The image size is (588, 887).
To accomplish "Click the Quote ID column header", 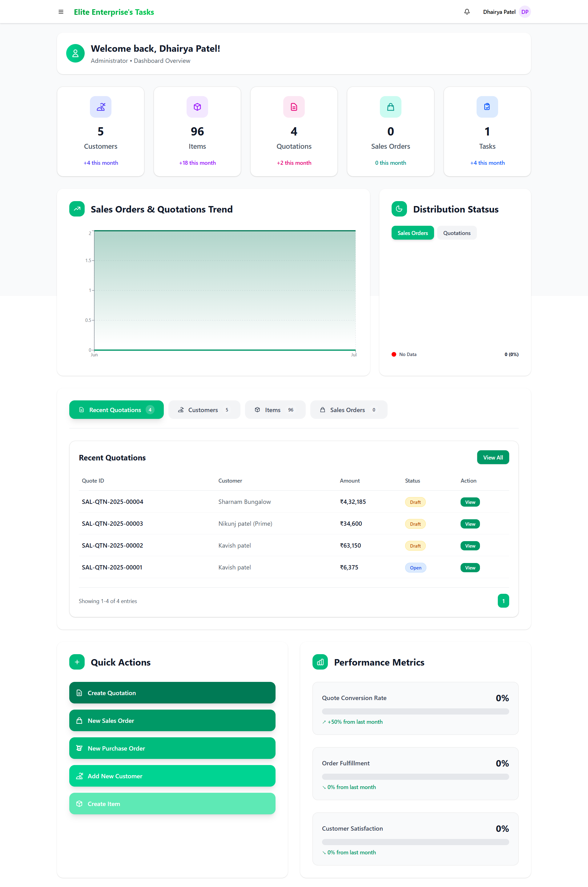I will tap(93, 481).
